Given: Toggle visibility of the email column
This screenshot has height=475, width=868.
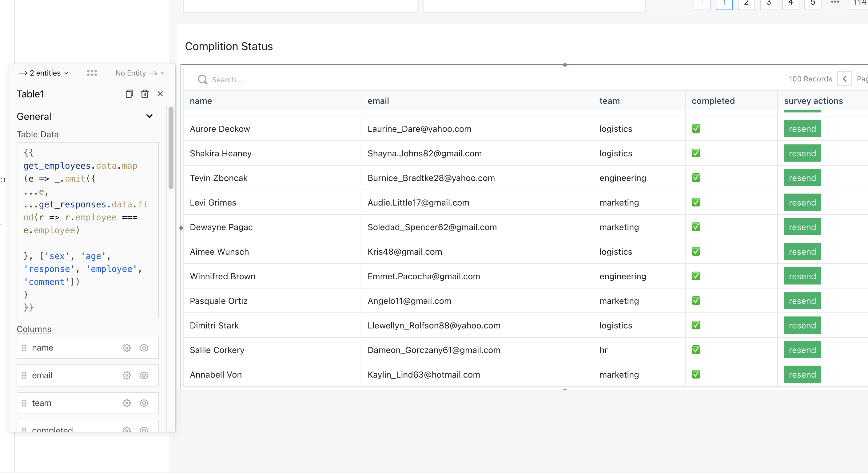Looking at the screenshot, I should pyautogui.click(x=144, y=375).
